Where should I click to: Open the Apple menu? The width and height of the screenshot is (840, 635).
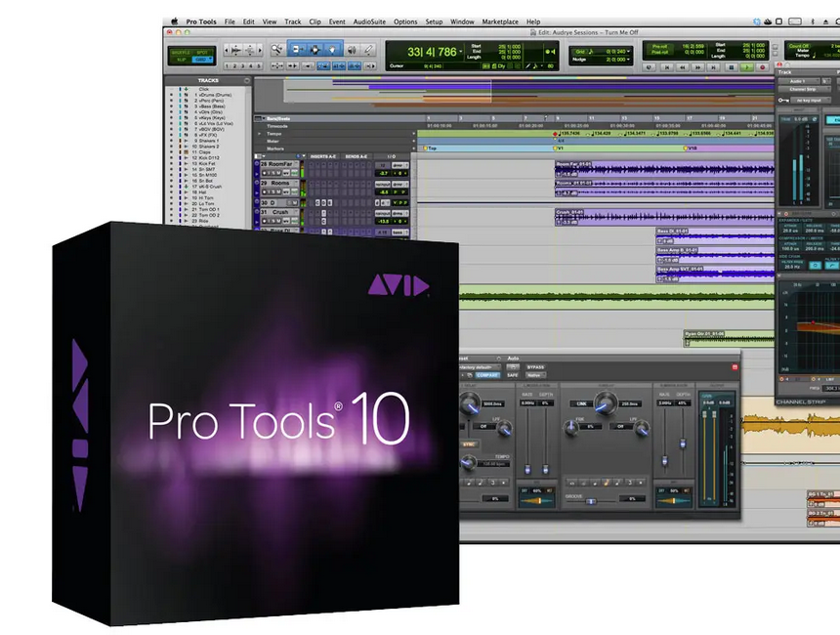(x=174, y=21)
